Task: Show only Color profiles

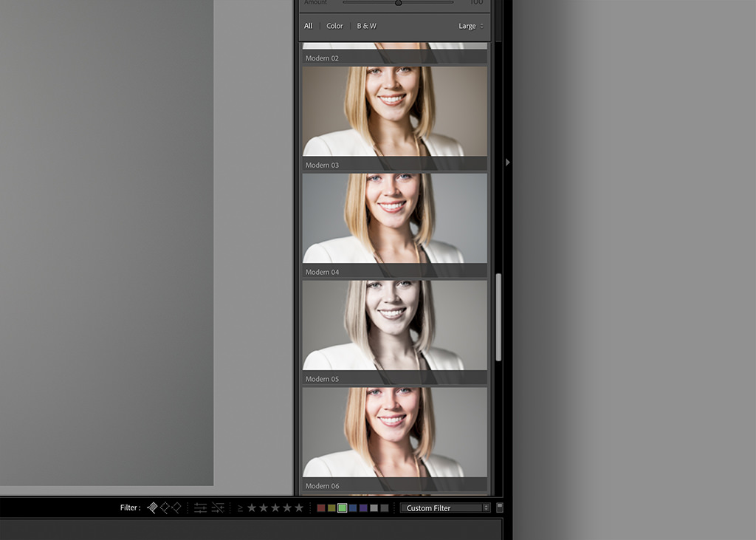Action: (x=334, y=26)
